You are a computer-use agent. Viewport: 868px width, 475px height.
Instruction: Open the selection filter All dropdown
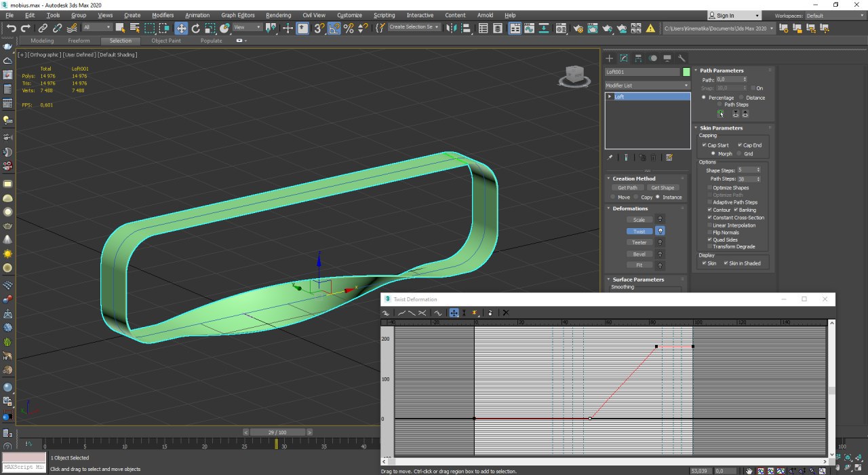pos(98,28)
